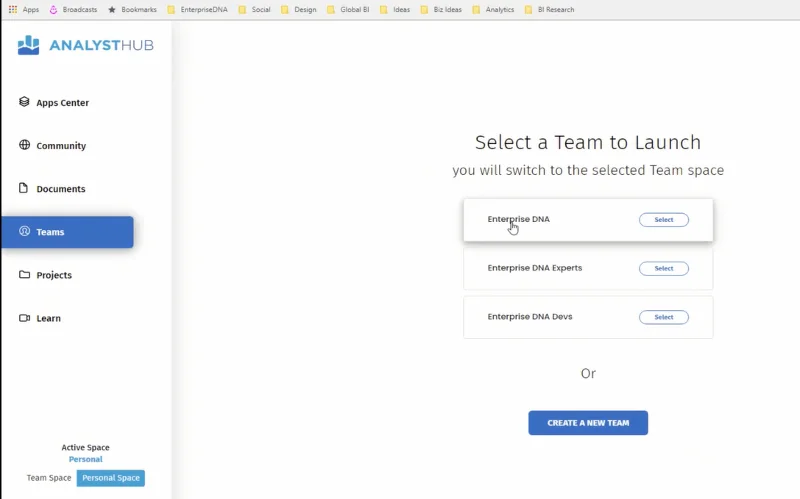Click the Documents page icon
The image size is (800, 499).
23,188
